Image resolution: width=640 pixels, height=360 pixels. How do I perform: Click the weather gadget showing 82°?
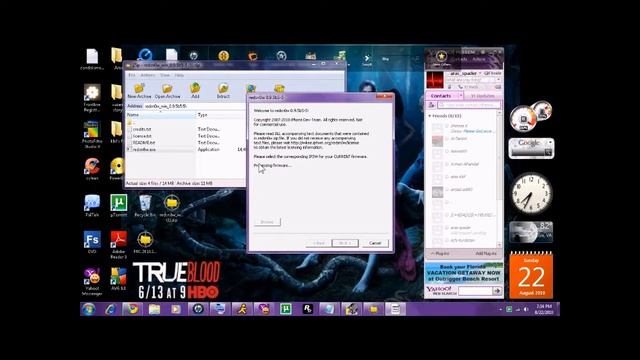pos(531,232)
